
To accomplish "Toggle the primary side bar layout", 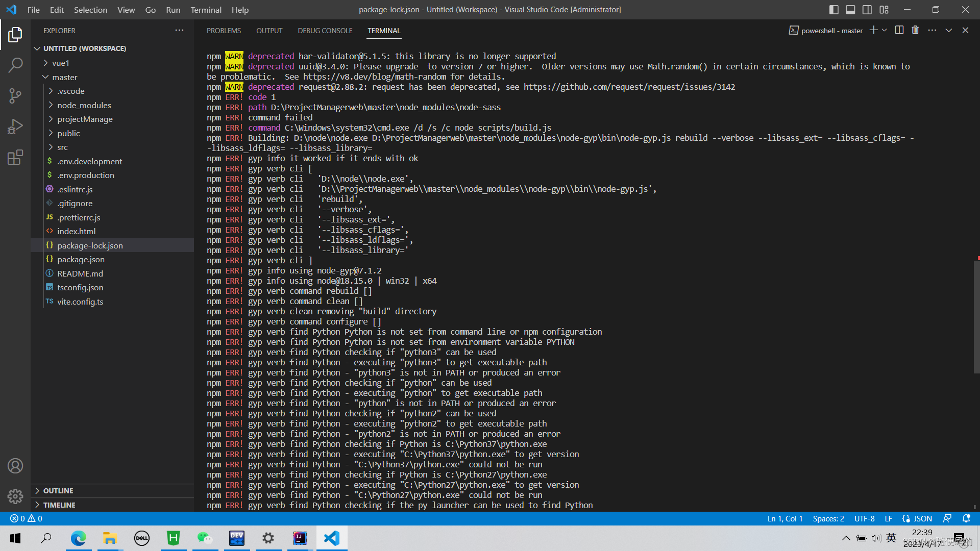I will 834,10.
